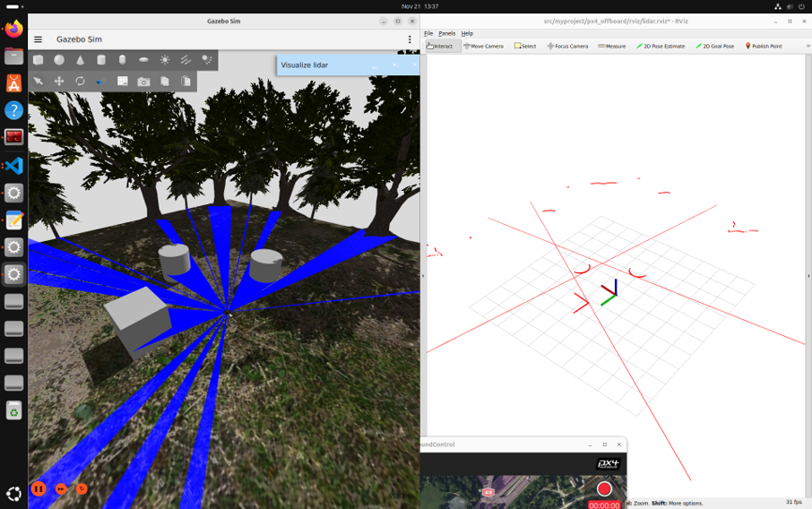Start recording with red record button
Viewport: 812px width, 509px height.
pyautogui.click(x=604, y=488)
